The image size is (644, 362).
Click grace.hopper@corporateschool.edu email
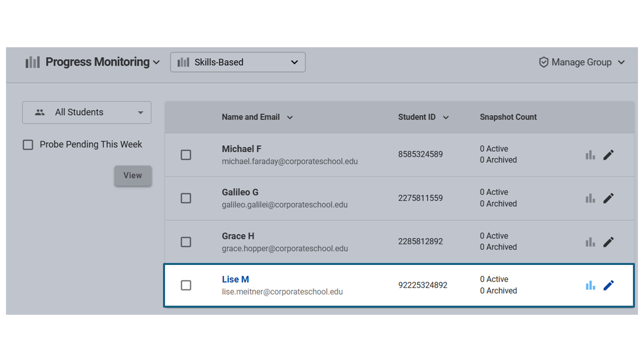(x=285, y=248)
